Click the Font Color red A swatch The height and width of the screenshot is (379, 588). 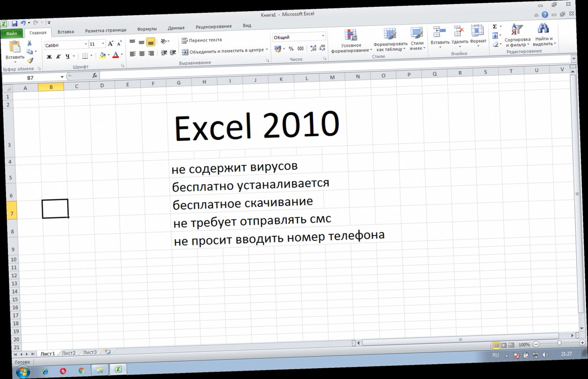pyautogui.click(x=116, y=55)
